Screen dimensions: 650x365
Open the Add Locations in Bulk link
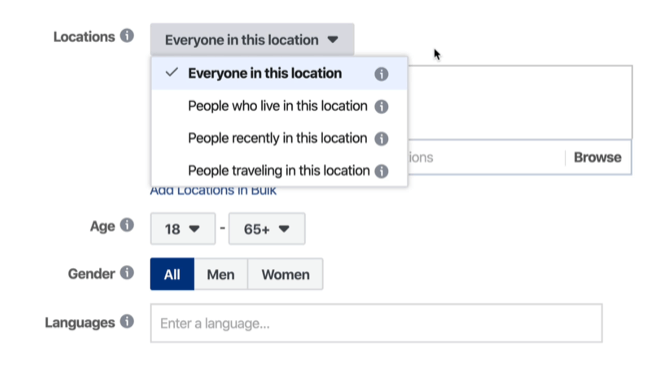(213, 191)
